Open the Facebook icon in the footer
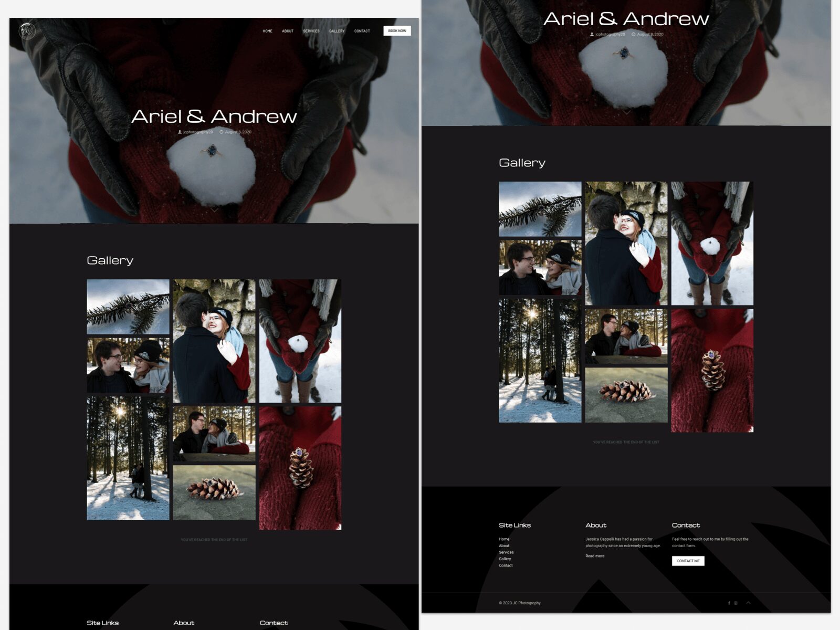Viewport: 840px width, 630px height. pyautogui.click(x=729, y=603)
